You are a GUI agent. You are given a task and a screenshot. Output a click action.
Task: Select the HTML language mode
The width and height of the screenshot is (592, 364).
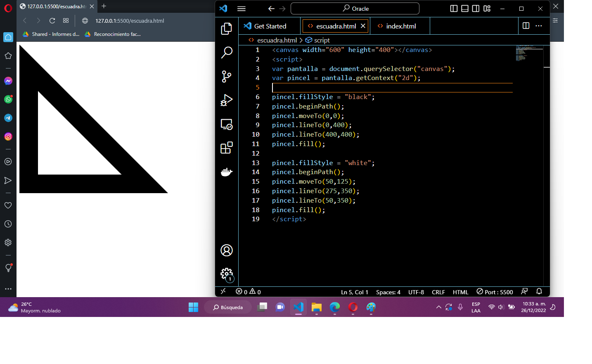click(461, 292)
